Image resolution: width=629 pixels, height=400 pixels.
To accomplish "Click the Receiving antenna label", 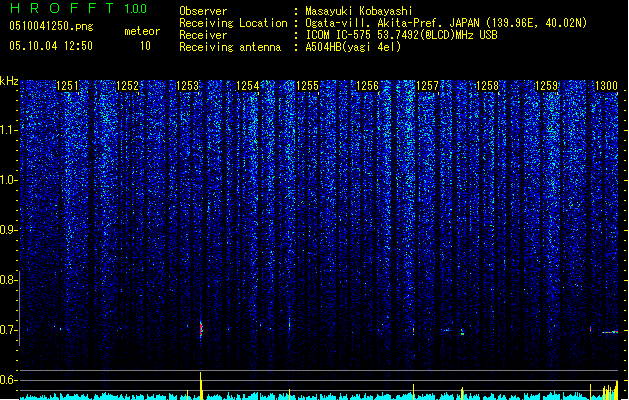I will [x=230, y=47].
